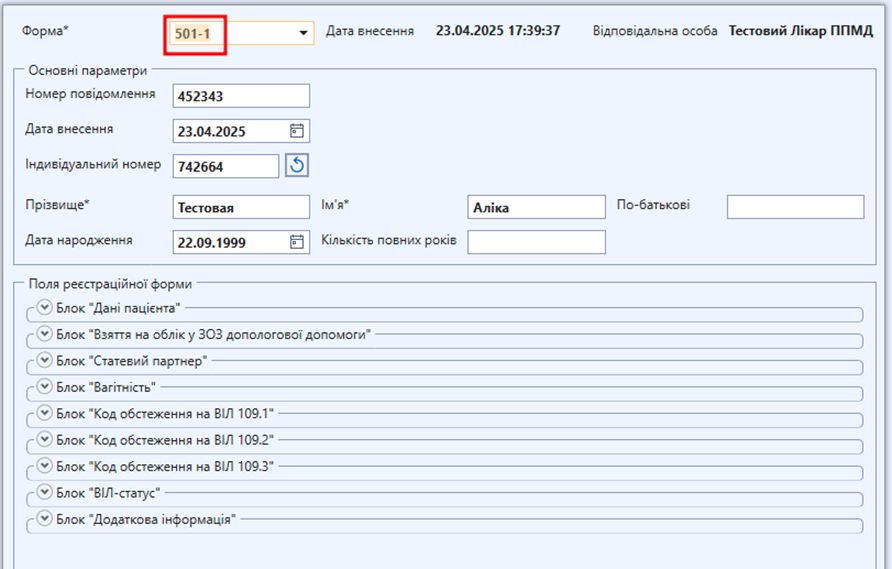Expand Блок "Додаткова інформація"
This screenshot has width=892, height=569.
tap(44, 518)
